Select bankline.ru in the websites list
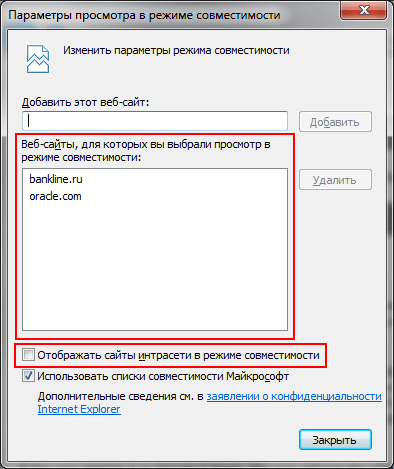This screenshot has height=469, width=394. [56, 179]
